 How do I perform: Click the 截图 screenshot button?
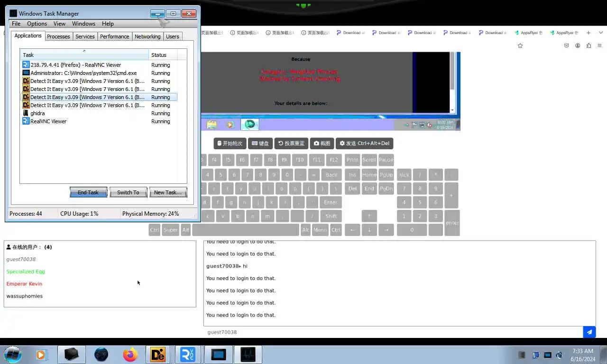(x=322, y=144)
